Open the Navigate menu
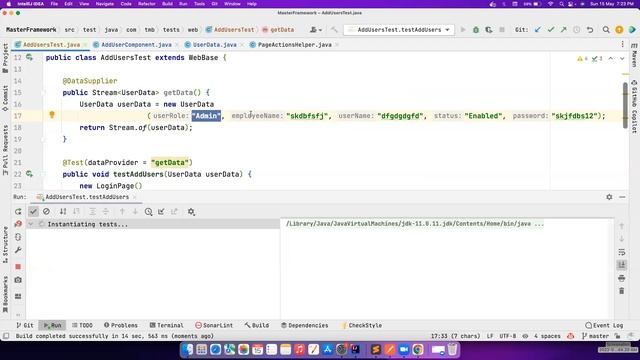This screenshot has height=360, width=640. (104, 4)
